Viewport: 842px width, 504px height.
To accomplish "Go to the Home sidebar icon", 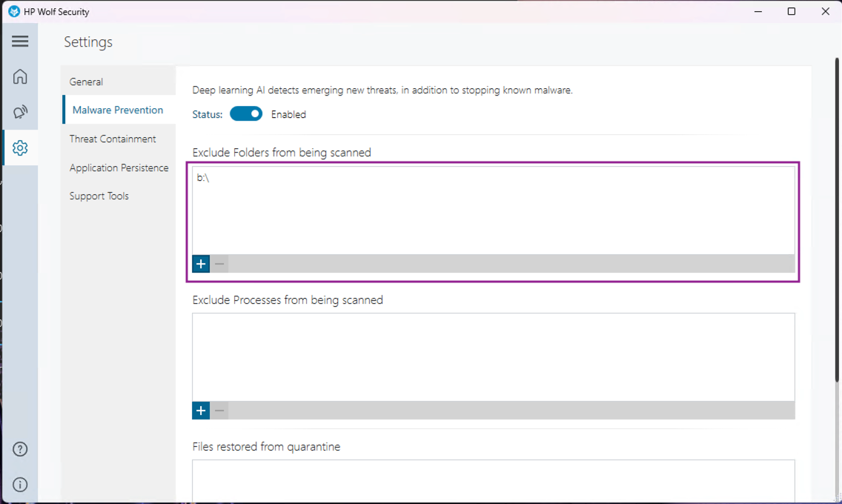I will tap(20, 77).
